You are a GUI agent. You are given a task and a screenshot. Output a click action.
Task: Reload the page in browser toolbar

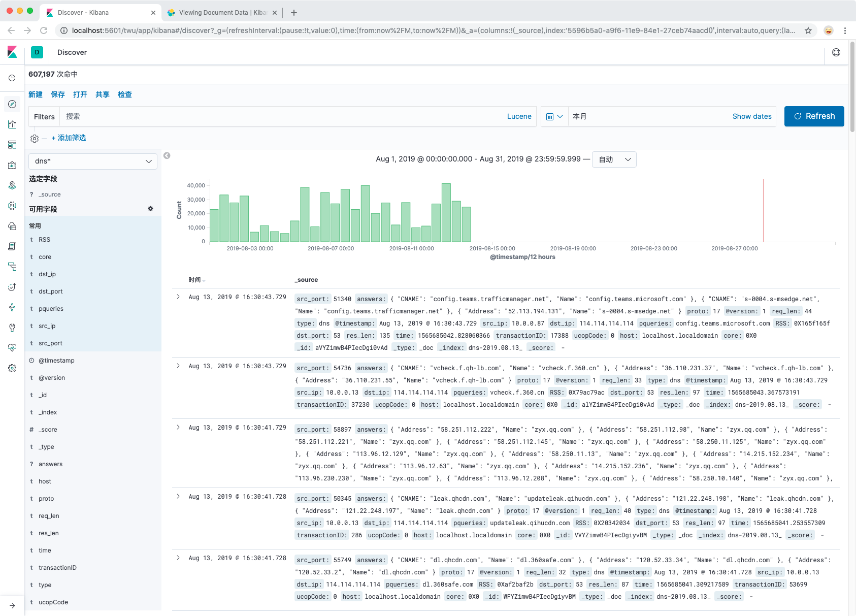click(44, 30)
